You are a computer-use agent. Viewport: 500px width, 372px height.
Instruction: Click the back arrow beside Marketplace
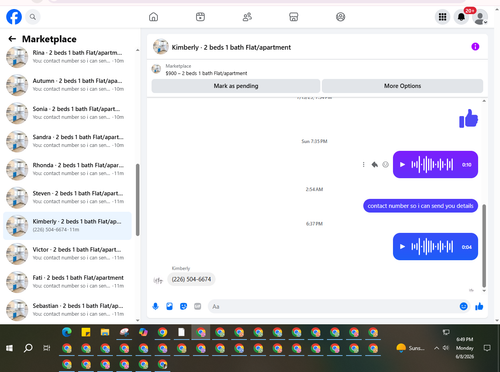(x=12, y=39)
